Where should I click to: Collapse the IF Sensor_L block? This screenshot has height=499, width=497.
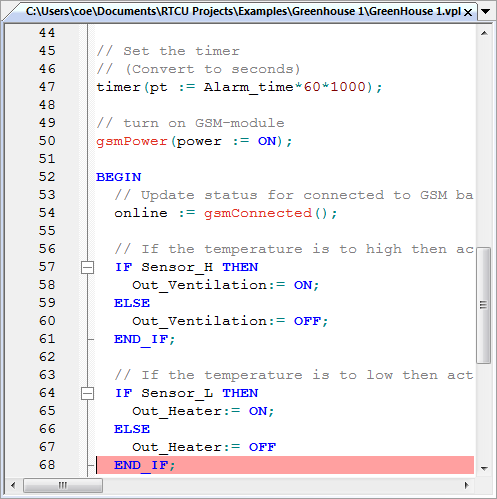point(87,393)
